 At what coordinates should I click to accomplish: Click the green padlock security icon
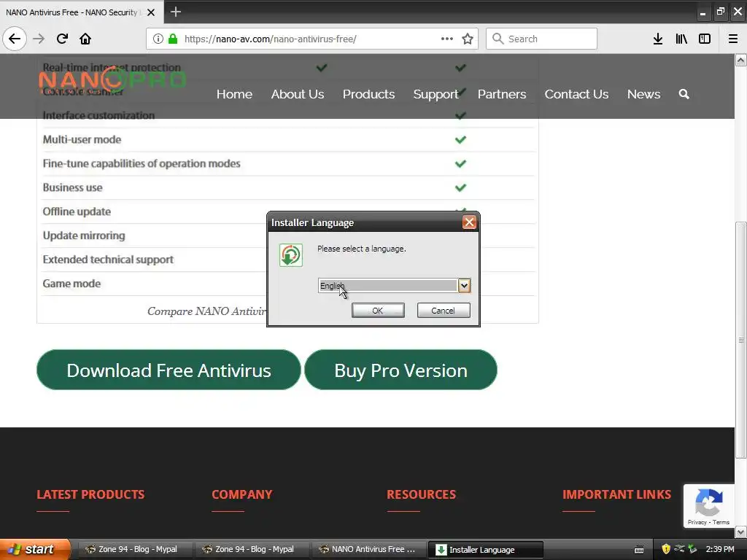pos(173,39)
